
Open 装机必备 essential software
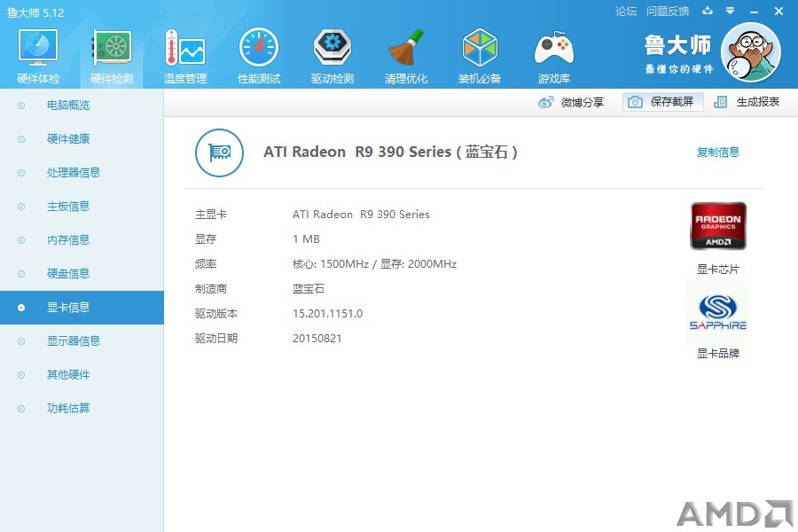[x=480, y=56]
